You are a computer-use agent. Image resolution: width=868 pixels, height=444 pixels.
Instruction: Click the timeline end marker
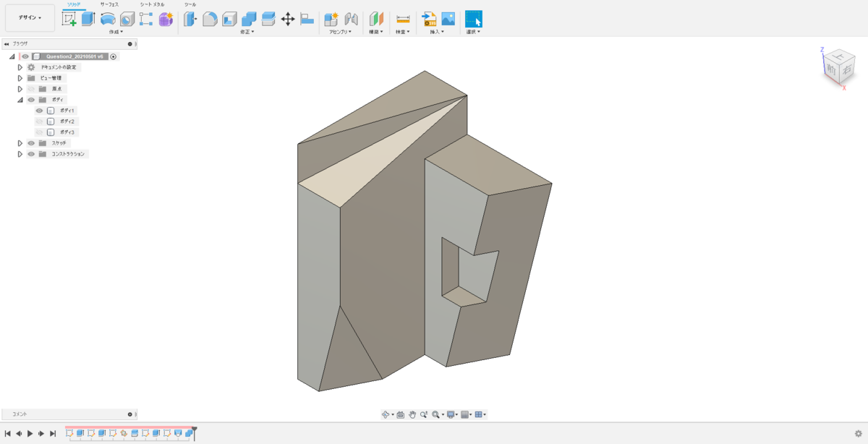coord(195,433)
